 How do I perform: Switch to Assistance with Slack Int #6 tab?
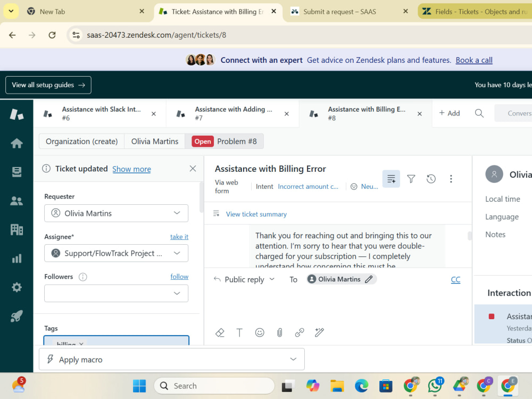coord(100,114)
